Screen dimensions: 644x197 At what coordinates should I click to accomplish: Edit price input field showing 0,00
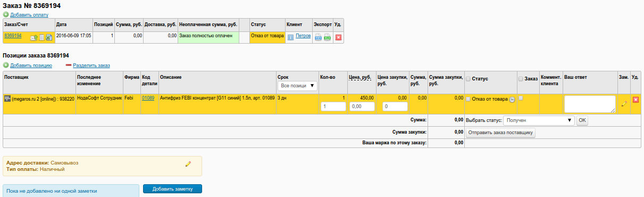[362, 106]
